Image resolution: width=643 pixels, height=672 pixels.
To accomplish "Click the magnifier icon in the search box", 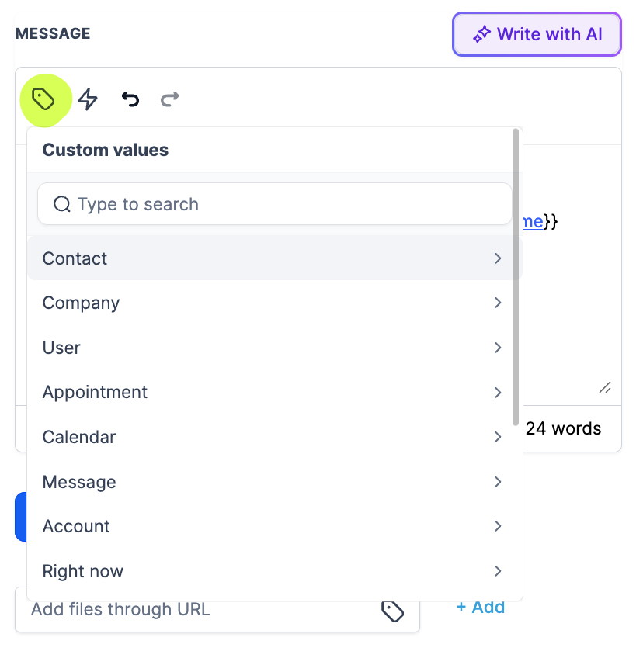I will 62,204.
